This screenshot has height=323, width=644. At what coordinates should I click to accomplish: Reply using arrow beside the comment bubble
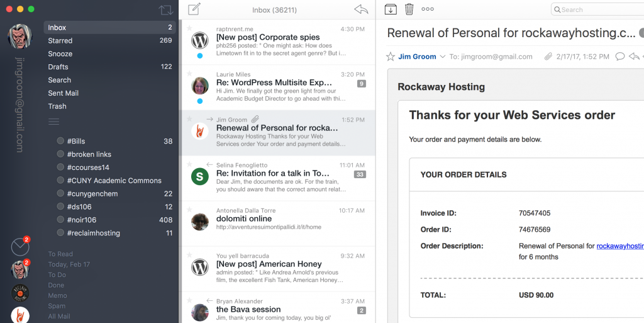pos(634,57)
